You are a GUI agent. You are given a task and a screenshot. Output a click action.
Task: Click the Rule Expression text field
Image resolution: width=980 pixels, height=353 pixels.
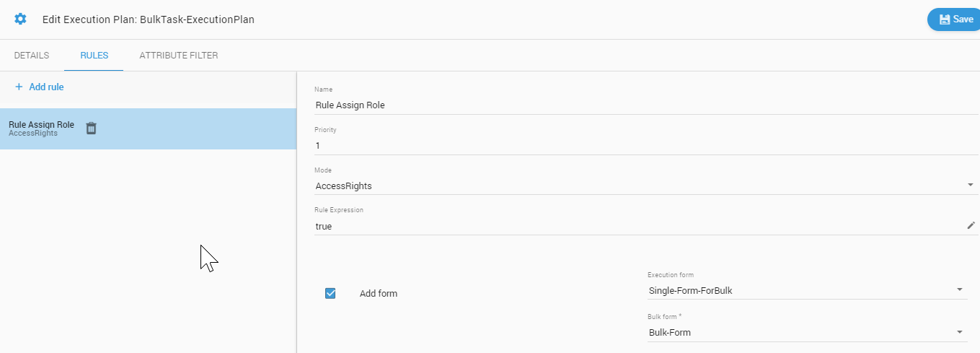pyautogui.click(x=635, y=227)
